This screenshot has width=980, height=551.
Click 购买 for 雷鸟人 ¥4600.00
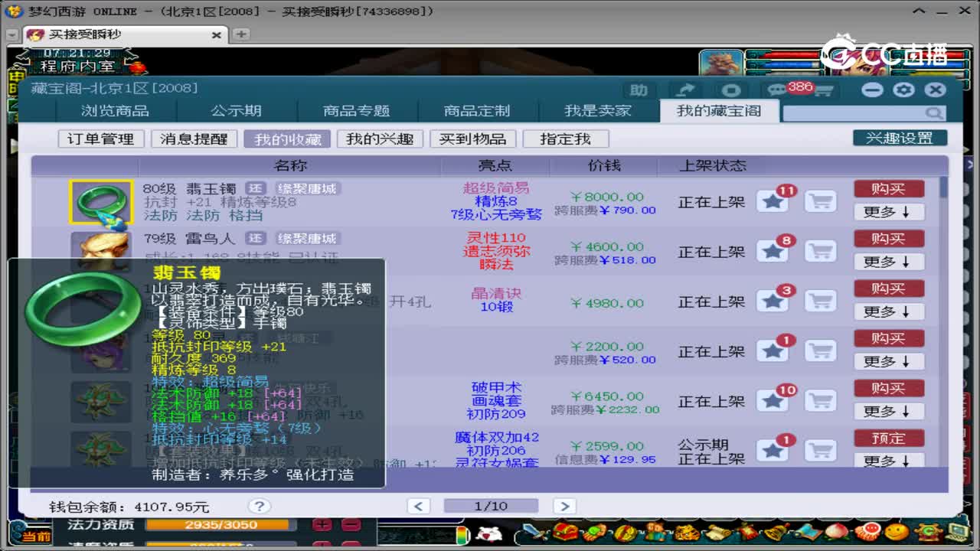(889, 239)
